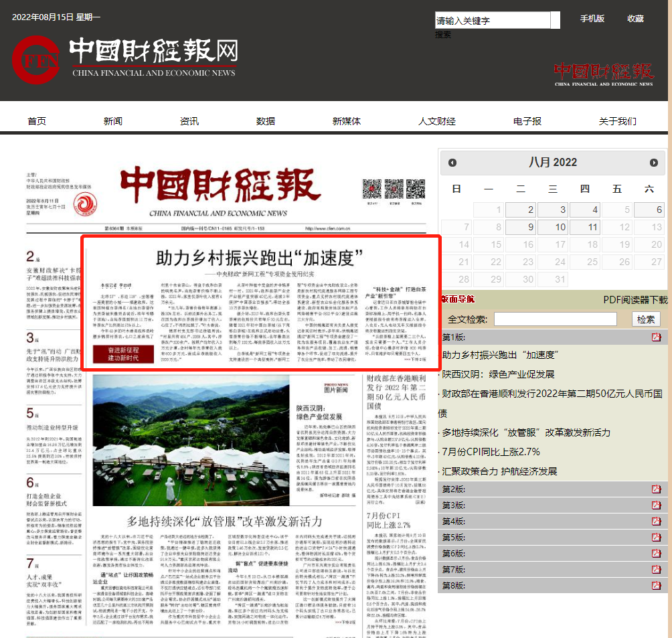Open the 新媒体 menu item
Viewport: 672px width, 638px height.
tap(346, 121)
